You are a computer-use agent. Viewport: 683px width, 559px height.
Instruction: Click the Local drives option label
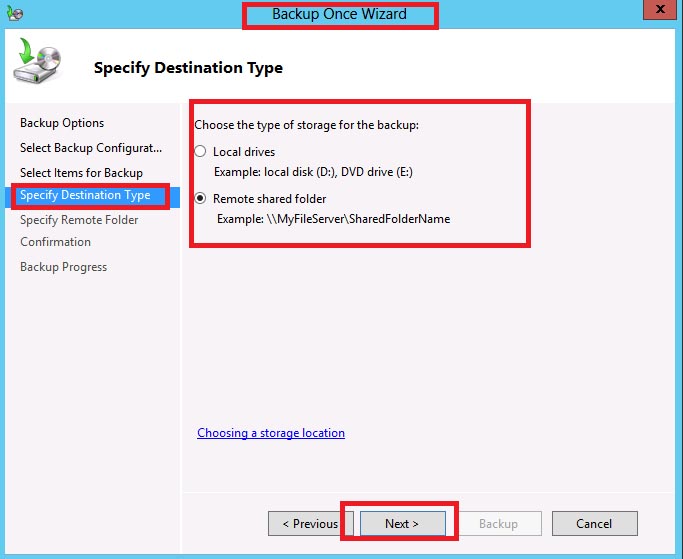244,152
